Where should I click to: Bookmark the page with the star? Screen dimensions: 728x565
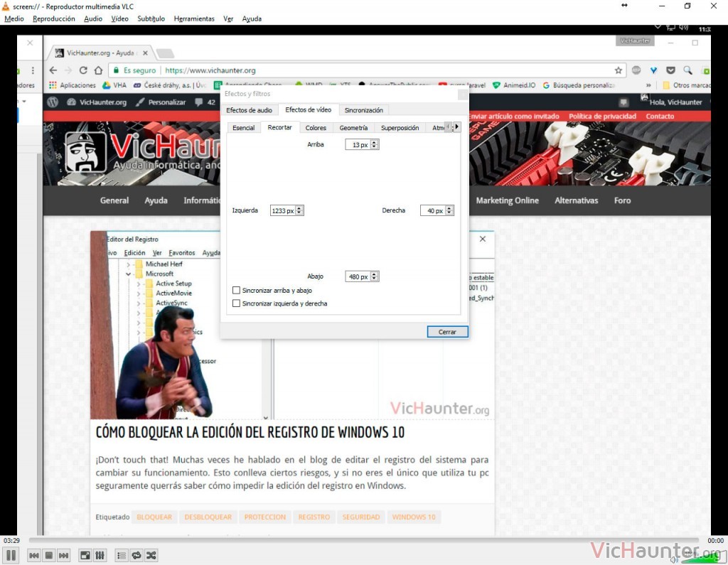coord(619,70)
